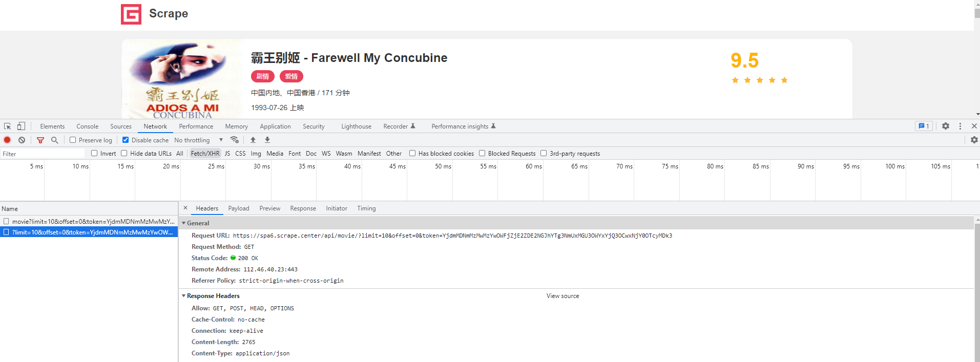
Task: Open network settings gear in toolbar
Action: point(974,140)
